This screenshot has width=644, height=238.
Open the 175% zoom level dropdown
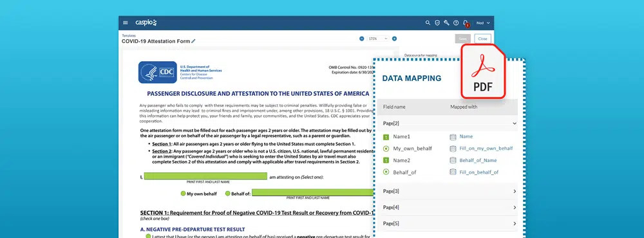[378, 39]
